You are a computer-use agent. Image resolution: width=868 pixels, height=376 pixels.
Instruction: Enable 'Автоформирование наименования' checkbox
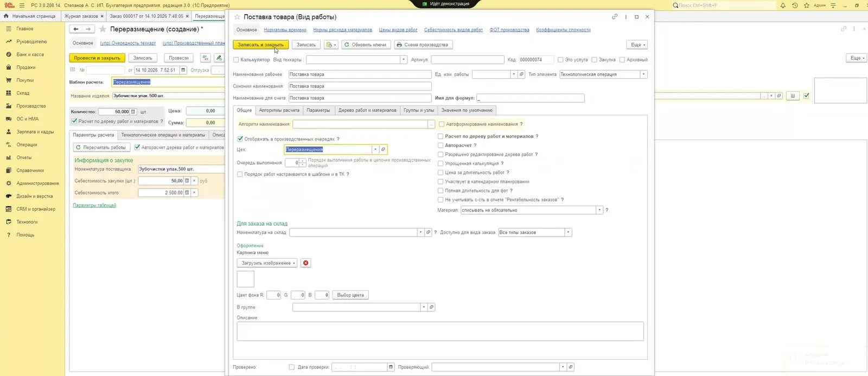click(x=442, y=124)
